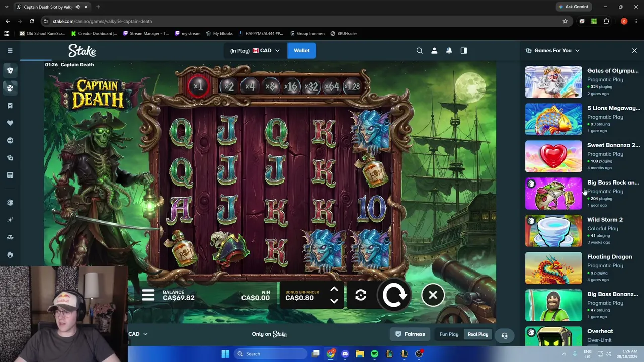Open the 5 Lions Megaways thumbnail

click(553, 119)
